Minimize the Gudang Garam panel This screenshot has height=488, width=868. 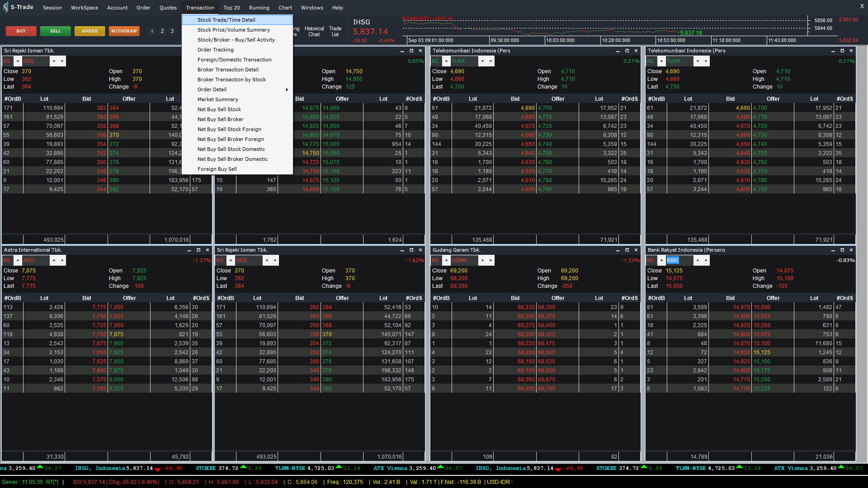tap(618, 250)
